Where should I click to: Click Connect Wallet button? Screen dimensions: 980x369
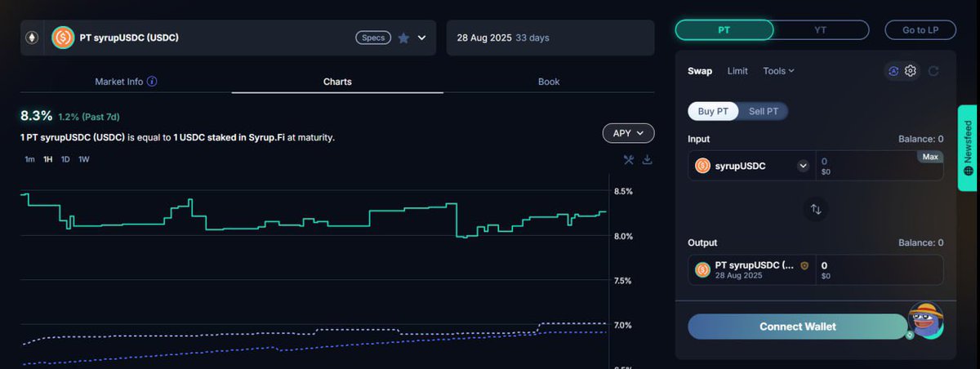[798, 327]
